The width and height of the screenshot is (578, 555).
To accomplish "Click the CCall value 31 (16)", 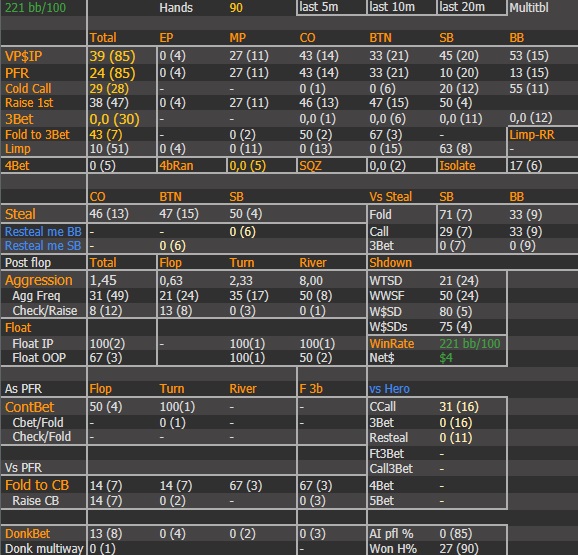I will click(459, 406).
